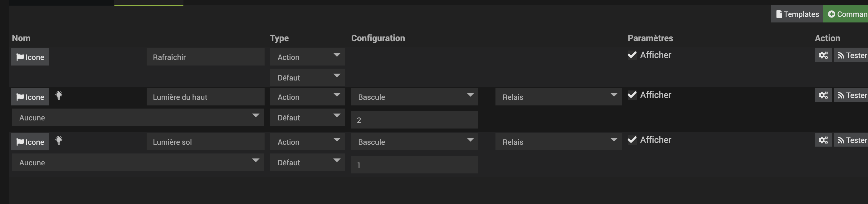The height and width of the screenshot is (204, 868).
Task: Open advanced settings gear for Rafraîchir command
Action: pos(823,55)
